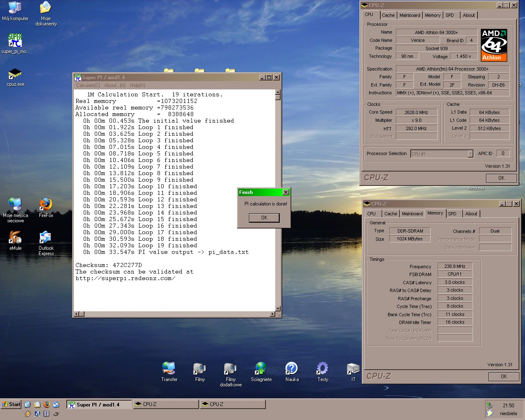Switch to Mainboard tab in top CPU-Z

click(410, 15)
